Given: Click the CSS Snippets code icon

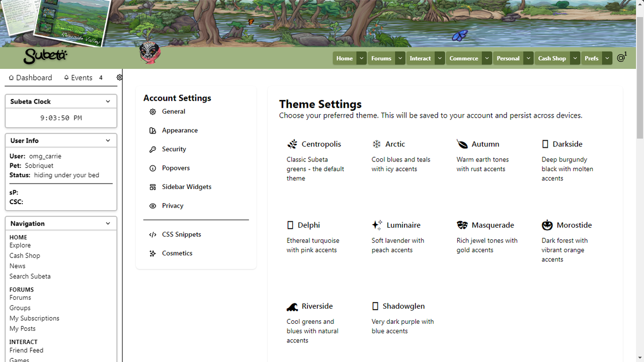Looking at the screenshot, I should pos(152,235).
